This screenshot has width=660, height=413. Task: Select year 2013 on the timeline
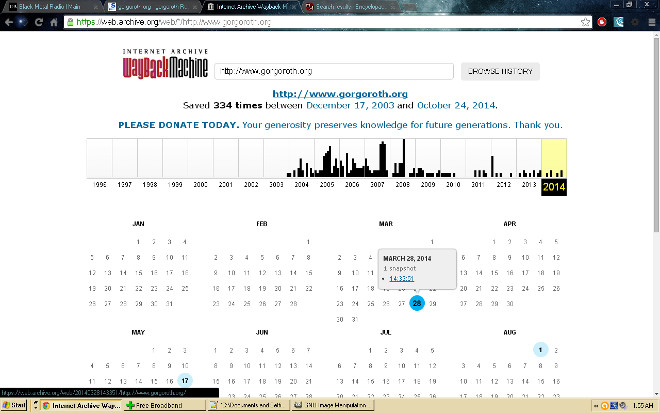(x=529, y=184)
